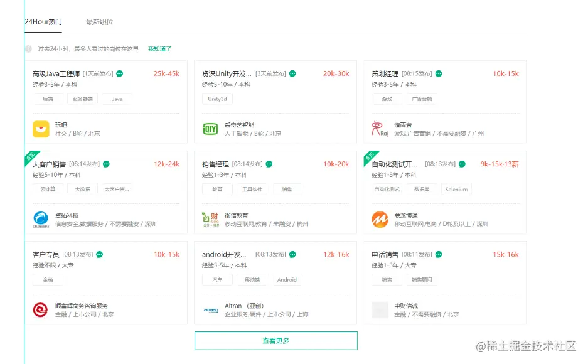Open chat icon for 自动化测试开 job
This screenshot has width=588, height=364.
click(x=462, y=164)
